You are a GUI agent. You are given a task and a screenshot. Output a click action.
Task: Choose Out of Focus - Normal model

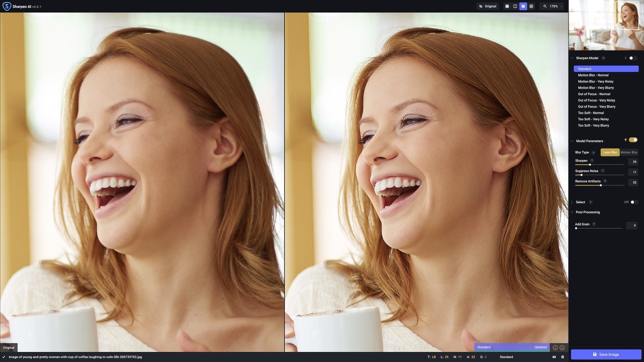pyautogui.click(x=594, y=94)
